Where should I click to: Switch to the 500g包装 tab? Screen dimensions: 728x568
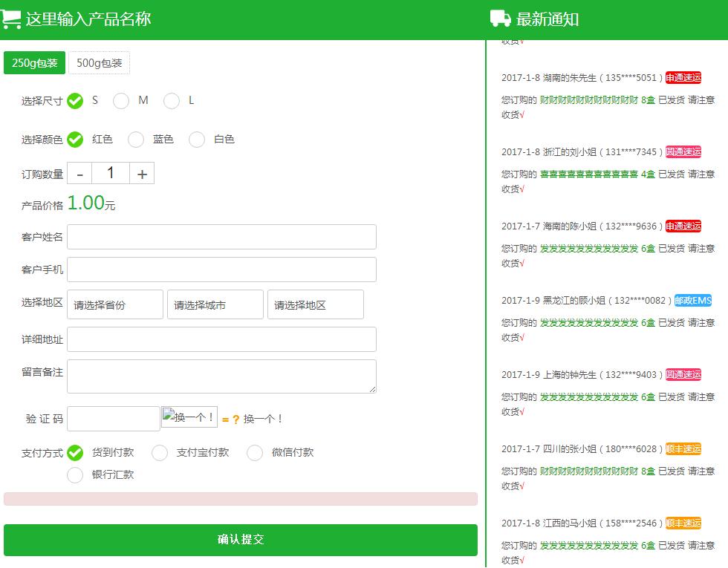[x=99, y=62]
